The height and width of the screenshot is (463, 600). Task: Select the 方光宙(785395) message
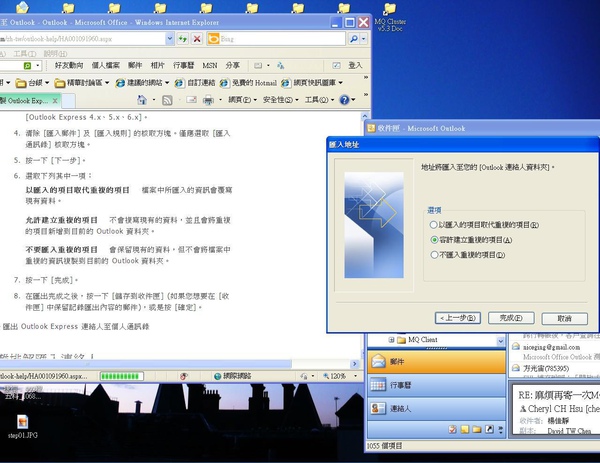554,368
